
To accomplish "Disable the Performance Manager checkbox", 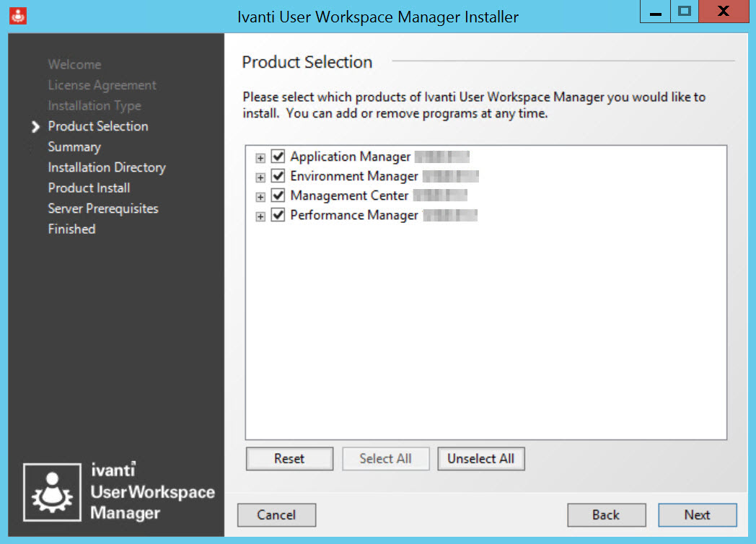I will pos(278,216).
